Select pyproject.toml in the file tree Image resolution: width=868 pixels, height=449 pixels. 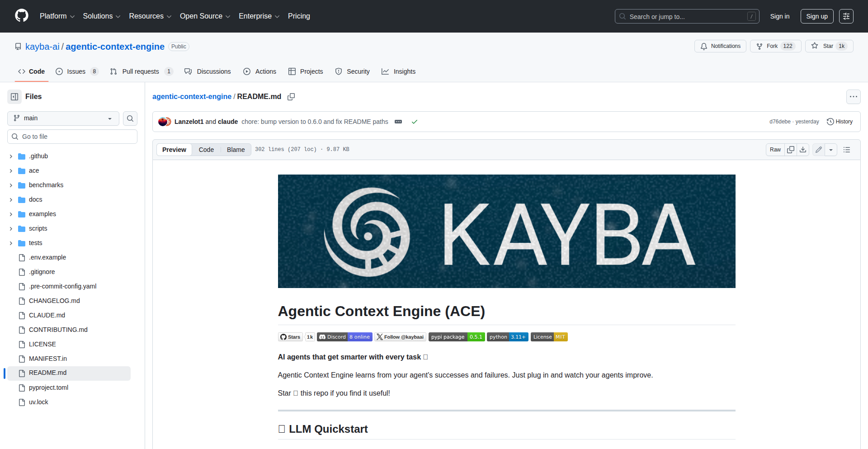coord(48,388)
